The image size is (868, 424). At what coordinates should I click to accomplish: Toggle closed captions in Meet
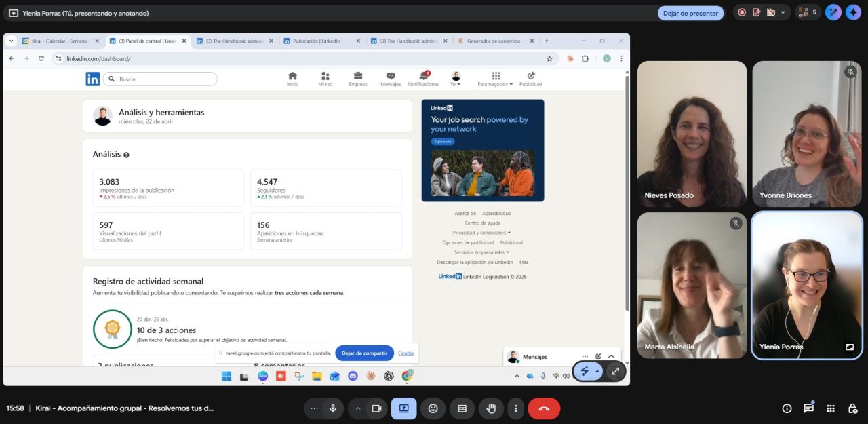pyautogui.click(x=462, y=408)
